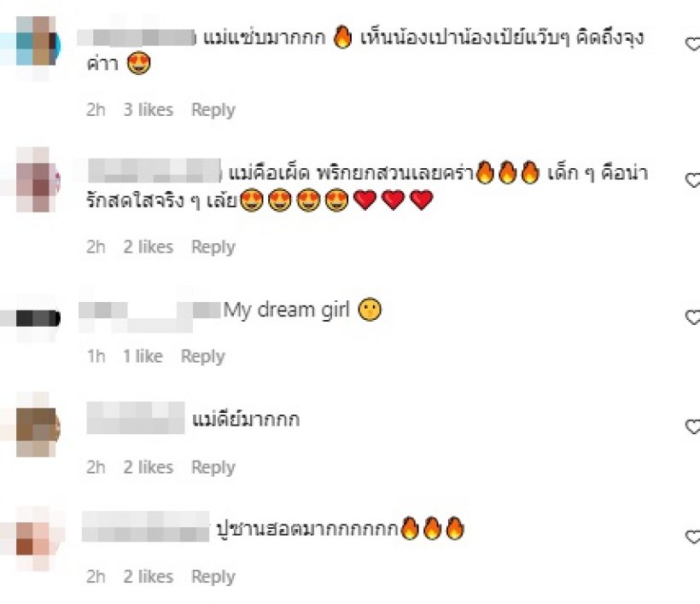
Task: Tap heart icon on the first comment
Action: point(693,44)
